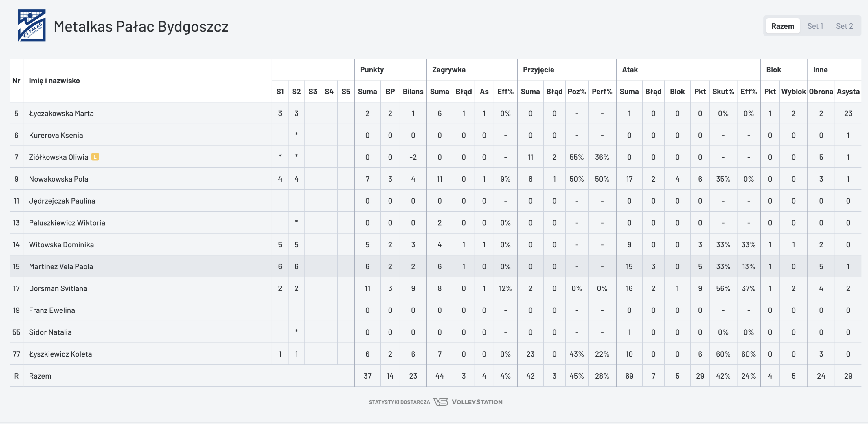Click the Obrona column header
This screenshot has height=424, width=868.
[x=821, y=92]
